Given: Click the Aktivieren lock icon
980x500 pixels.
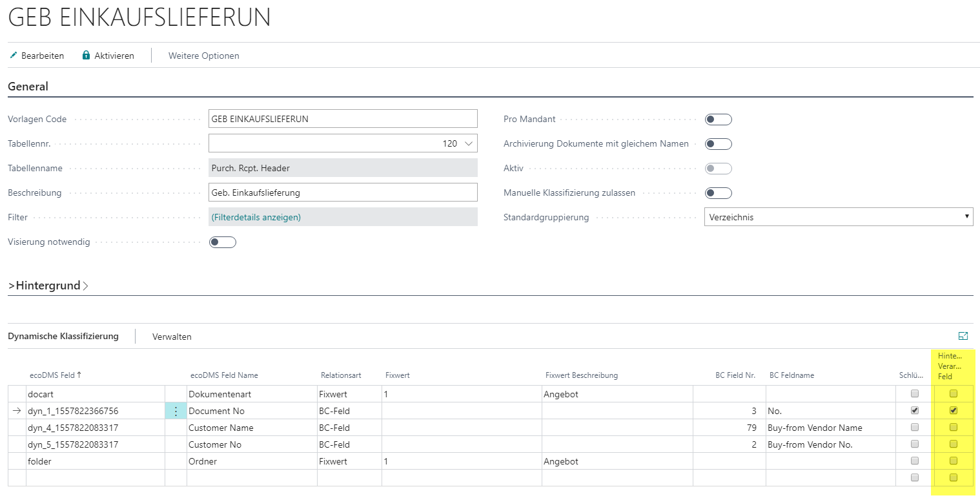Looking at the screenshot, I should pyautogui.click(x=86, y=56).
